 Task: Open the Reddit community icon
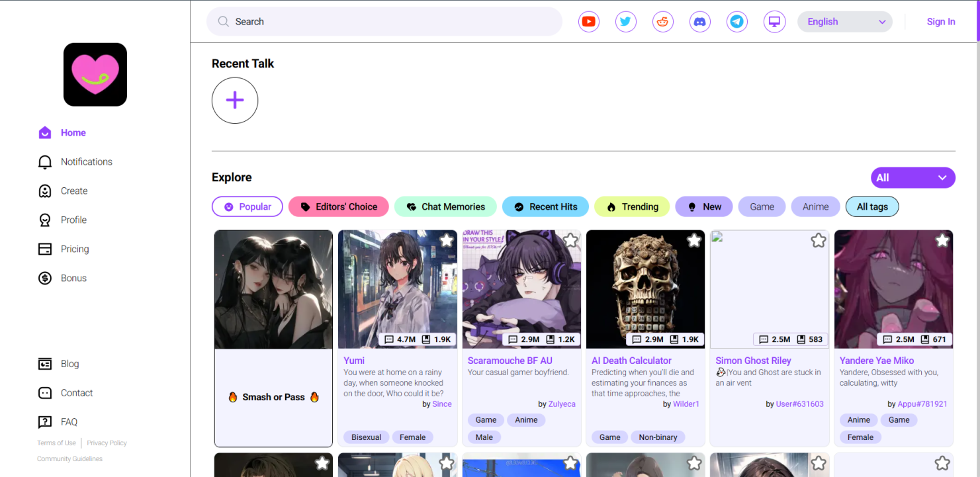coord(662,21)
